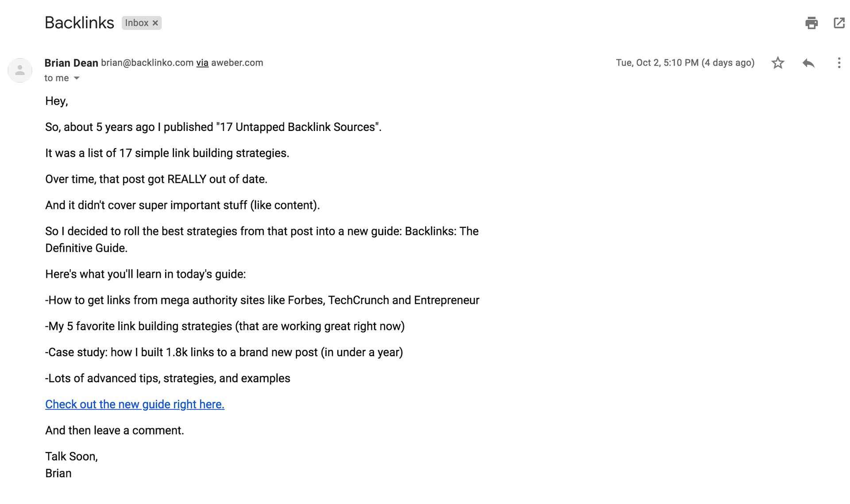Reply to Brian Dean's email
This screenshot has height=504, width=850.
click(808, 63)
